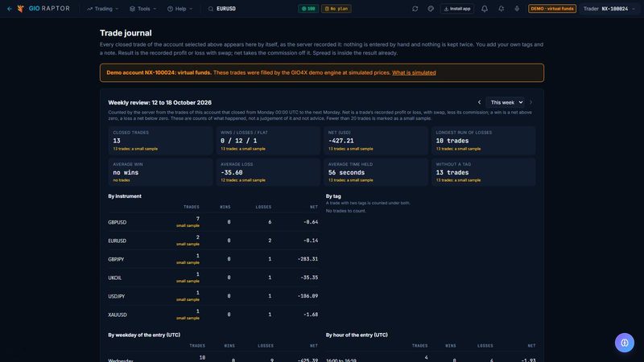Click the Wins / Losses / Flat card
This screenshot has height=362, width=644.
pos(268,141)
